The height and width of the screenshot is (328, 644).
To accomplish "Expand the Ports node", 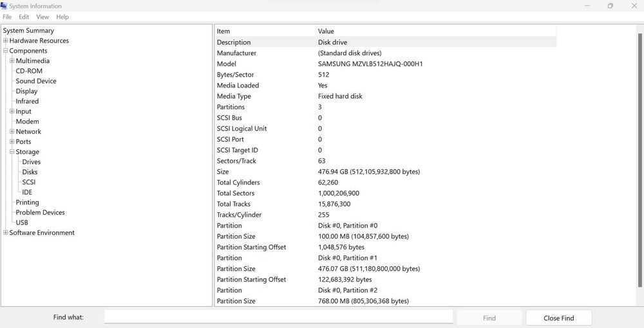I will coord(12,141).
